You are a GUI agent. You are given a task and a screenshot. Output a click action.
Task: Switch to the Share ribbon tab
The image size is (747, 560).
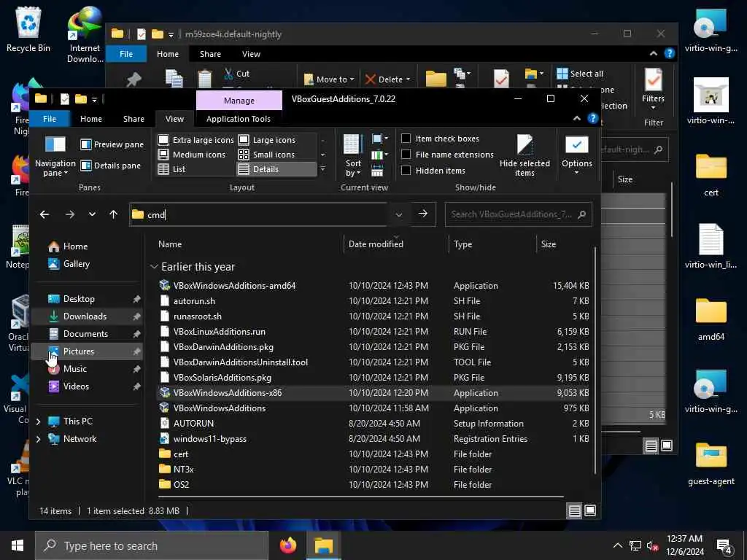click(133, 119)
